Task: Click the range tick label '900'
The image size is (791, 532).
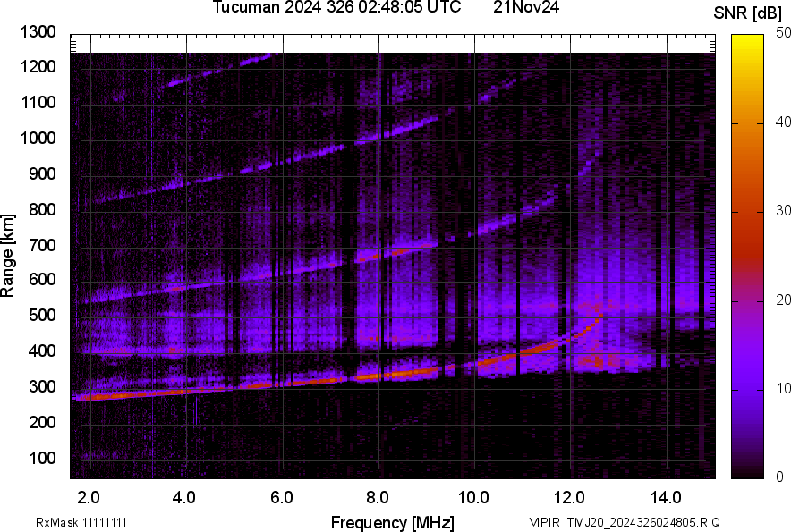Action: [42, 173]
